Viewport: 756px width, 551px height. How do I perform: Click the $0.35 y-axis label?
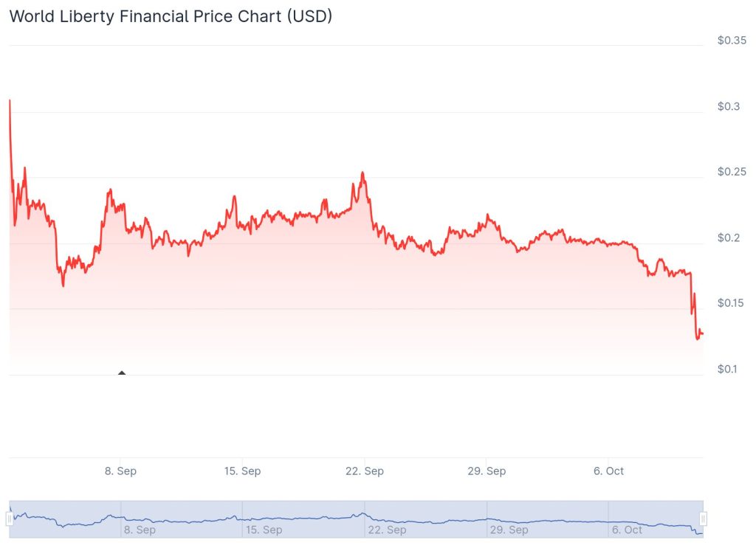(732, 41)
